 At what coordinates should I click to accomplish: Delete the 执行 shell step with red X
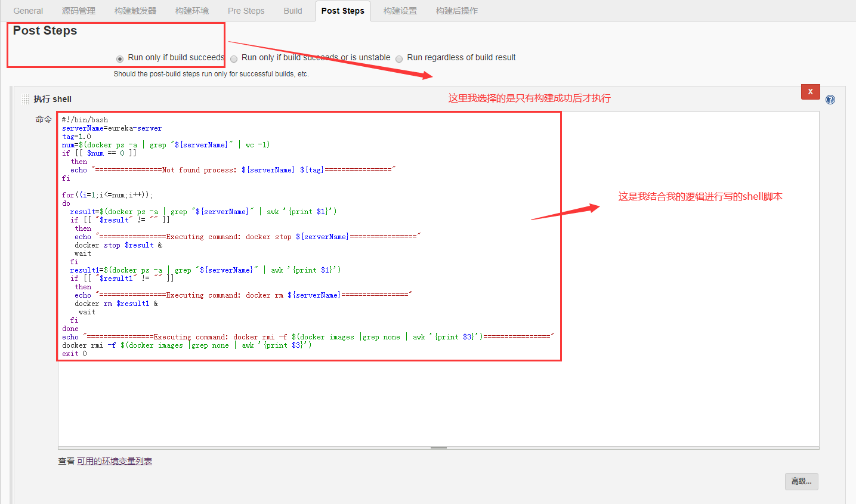coord(810,91)
